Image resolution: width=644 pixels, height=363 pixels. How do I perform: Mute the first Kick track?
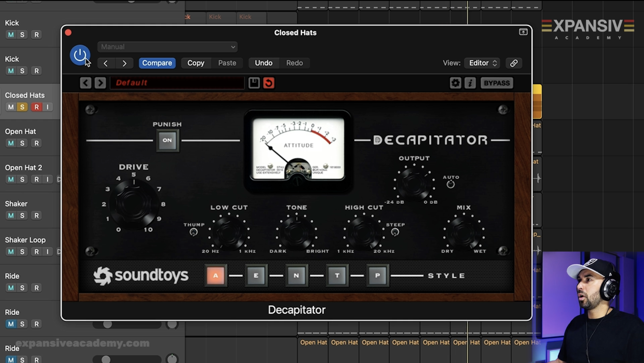(x=11, y=35)
